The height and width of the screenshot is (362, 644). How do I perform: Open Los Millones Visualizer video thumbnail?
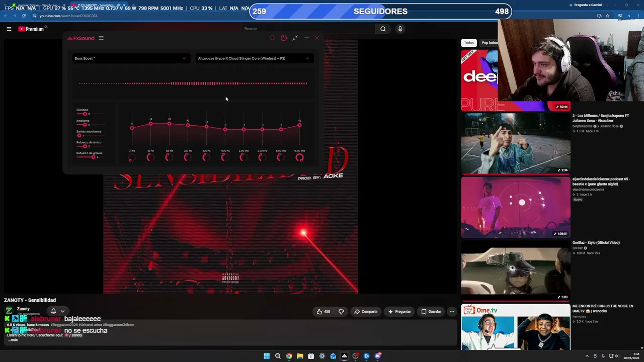(x=516, y=143)
